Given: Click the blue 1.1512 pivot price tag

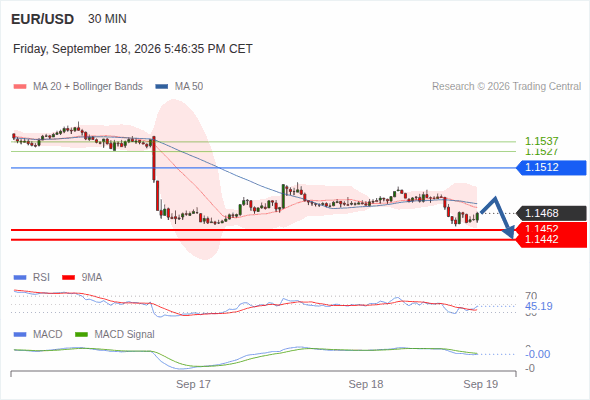Looking at the screenshot, I should (552, 167).
